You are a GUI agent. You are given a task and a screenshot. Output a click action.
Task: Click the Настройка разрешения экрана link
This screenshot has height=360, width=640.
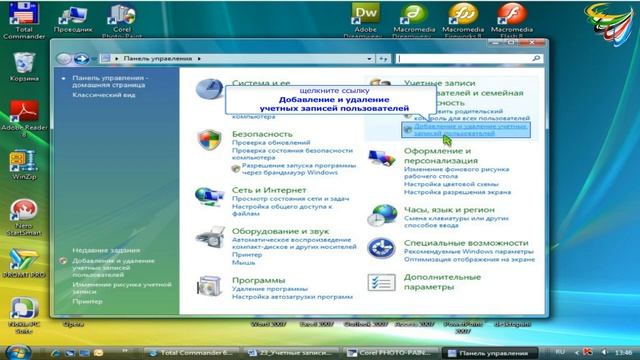[457, 192]
